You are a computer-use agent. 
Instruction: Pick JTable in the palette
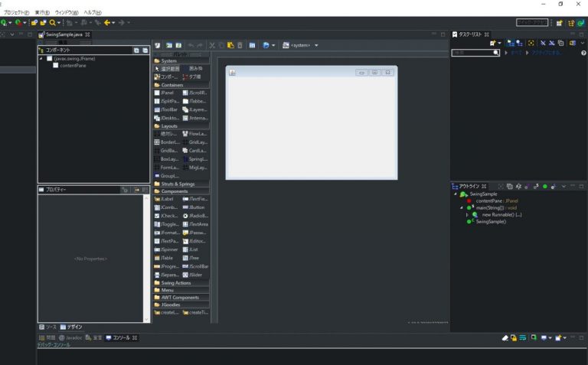tap(164, 258)
